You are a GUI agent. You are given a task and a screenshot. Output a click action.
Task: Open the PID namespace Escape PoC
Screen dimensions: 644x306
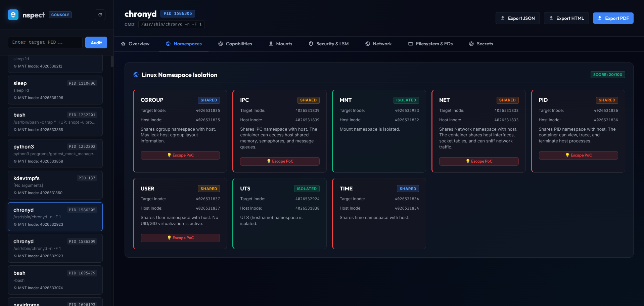coord(578,155)
